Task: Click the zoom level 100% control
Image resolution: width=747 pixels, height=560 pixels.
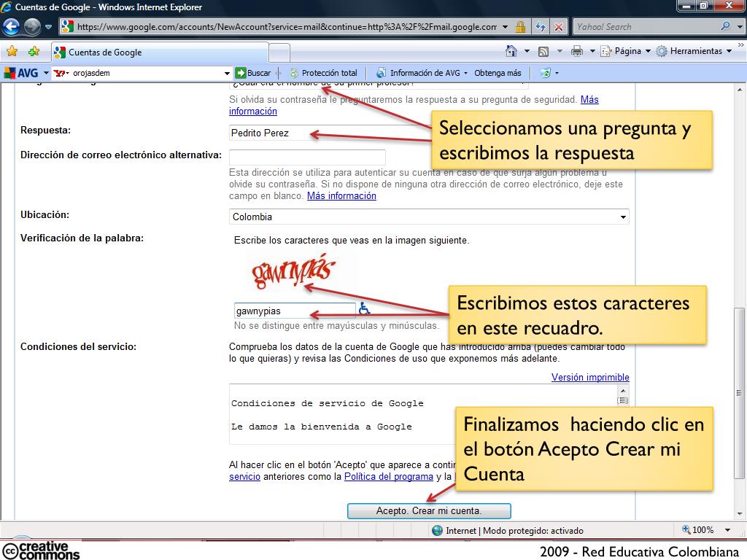Action: pyautogui.click(x=698, y=530)
